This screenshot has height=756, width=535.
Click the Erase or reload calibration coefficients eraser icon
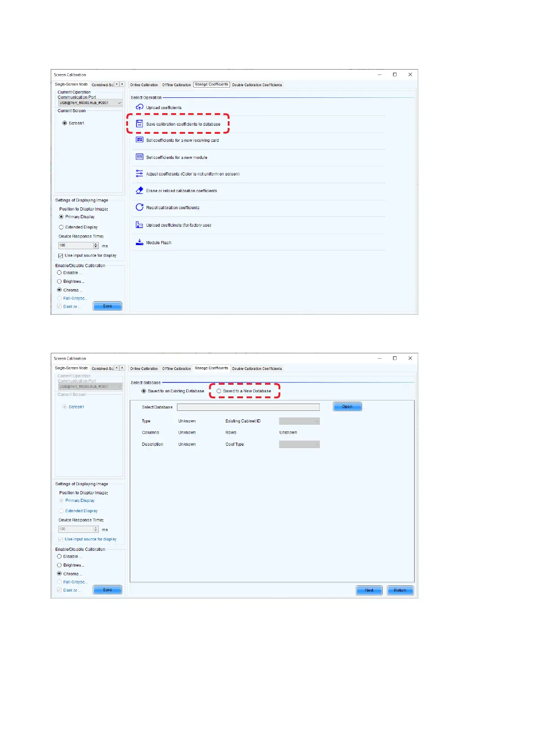pos(140,190)
